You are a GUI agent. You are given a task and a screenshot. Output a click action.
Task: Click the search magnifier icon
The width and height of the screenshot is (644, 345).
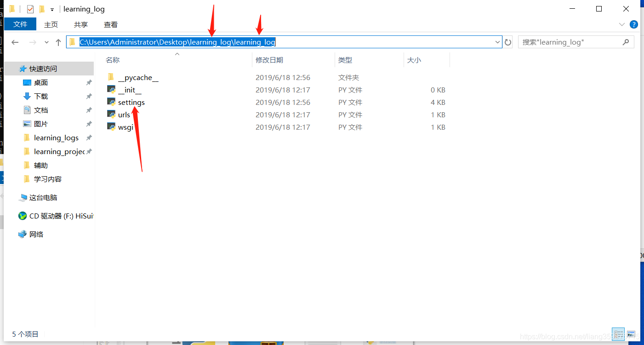(626, 42)
